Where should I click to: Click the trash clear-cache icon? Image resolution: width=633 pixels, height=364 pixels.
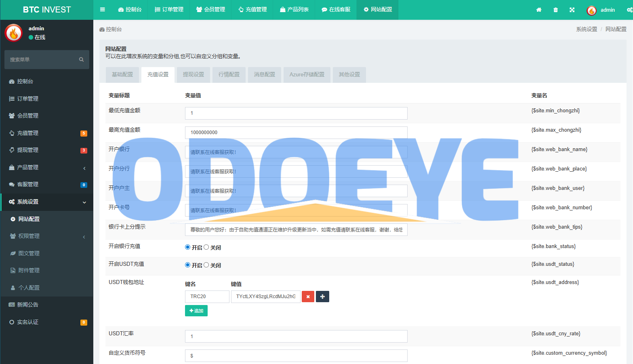click(x=555, y=10)
